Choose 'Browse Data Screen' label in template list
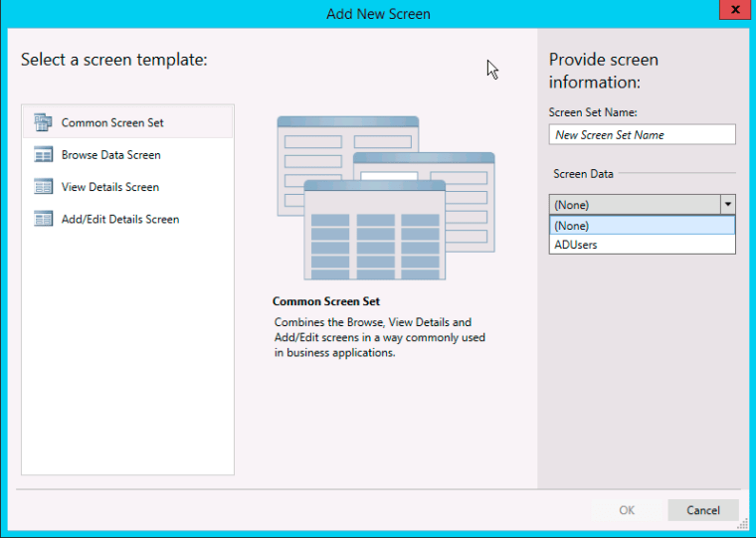The height and width of the screenshot is (538, 756). [110, 155]
